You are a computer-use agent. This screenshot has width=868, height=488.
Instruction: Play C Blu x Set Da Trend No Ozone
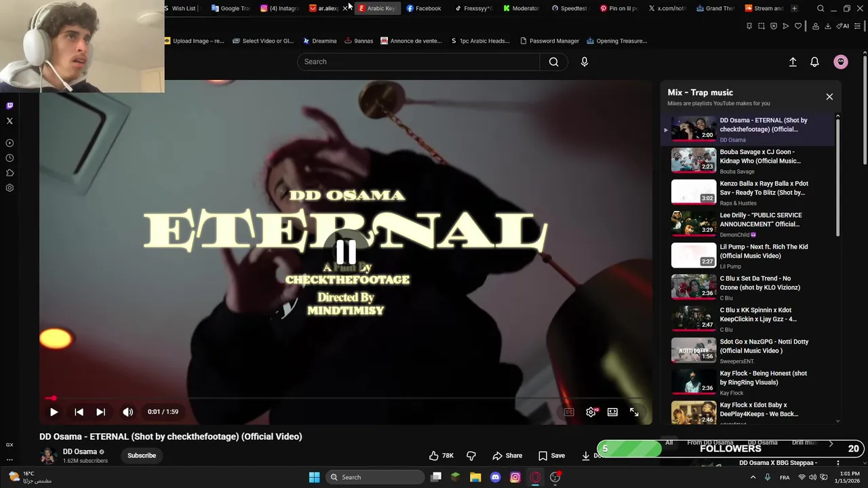tap(748, 287)
